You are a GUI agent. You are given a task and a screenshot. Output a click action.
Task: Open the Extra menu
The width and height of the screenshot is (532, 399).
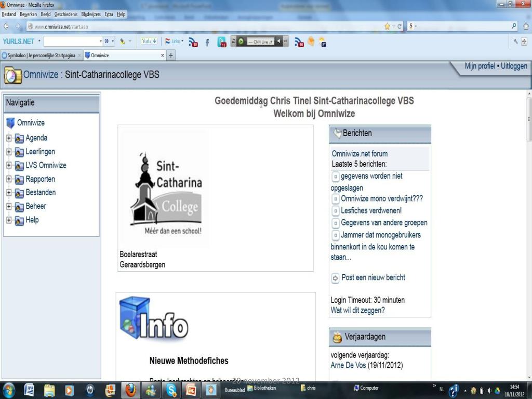(109, 14)
